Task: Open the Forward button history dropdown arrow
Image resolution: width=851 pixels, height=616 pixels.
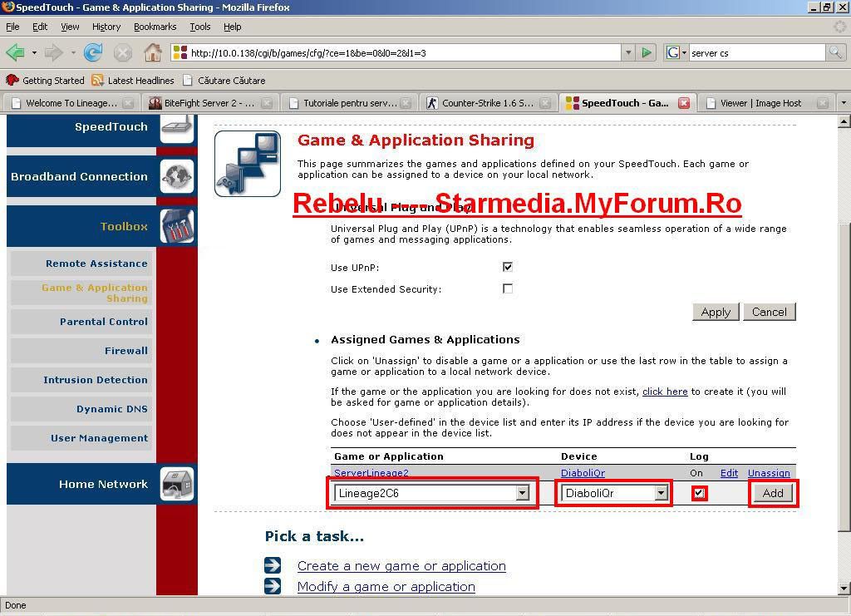Action: [73, 52]
